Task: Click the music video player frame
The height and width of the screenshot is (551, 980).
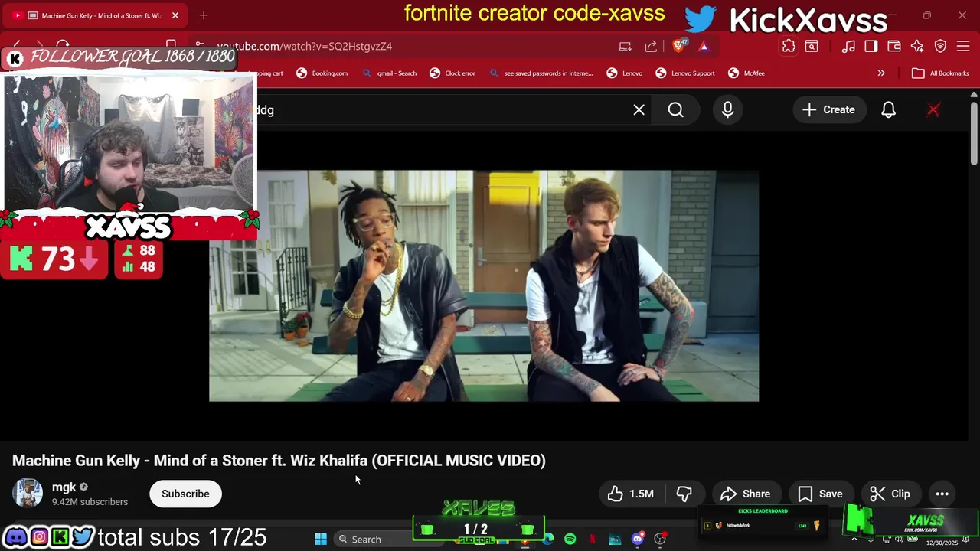Action: tap(484, 285)
